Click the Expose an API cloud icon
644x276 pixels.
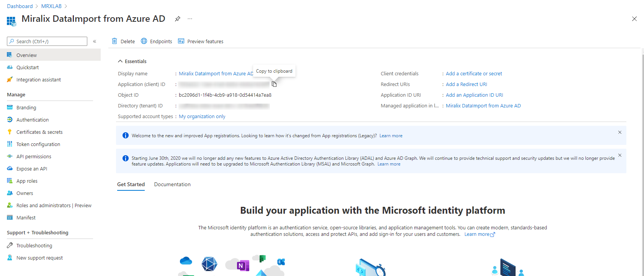[10, 169]
